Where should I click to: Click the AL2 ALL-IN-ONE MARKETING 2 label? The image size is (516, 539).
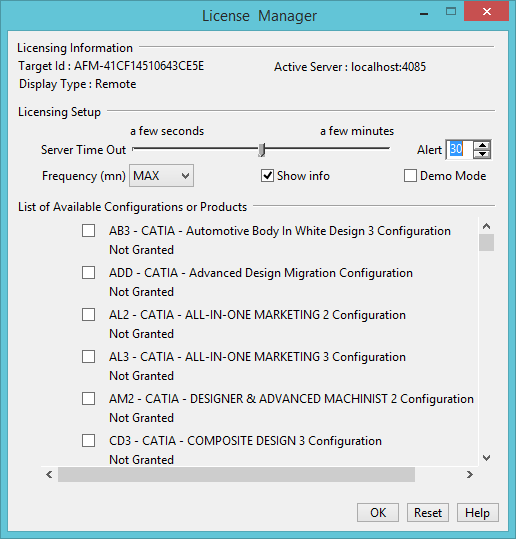click(x=257, y=315)
